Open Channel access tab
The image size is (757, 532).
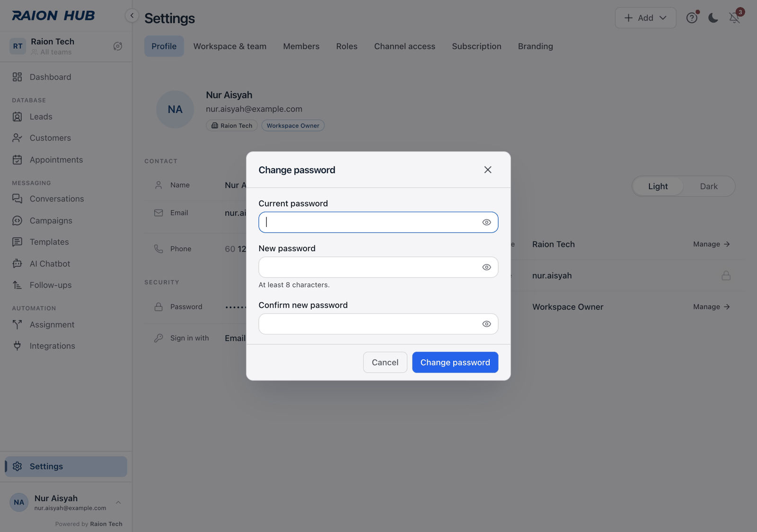click(405, 46)
